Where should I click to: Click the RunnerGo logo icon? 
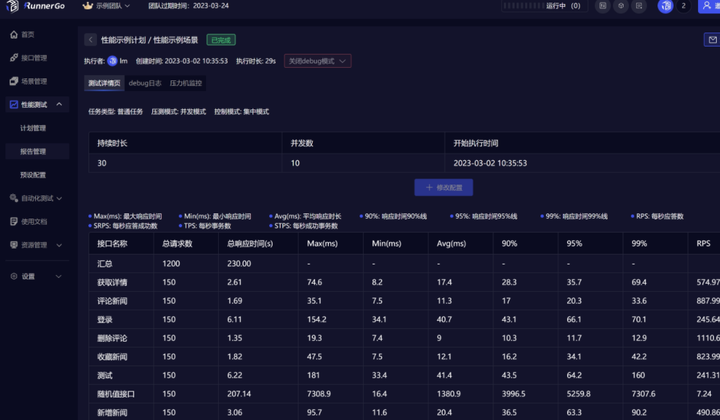coord(12,6)
